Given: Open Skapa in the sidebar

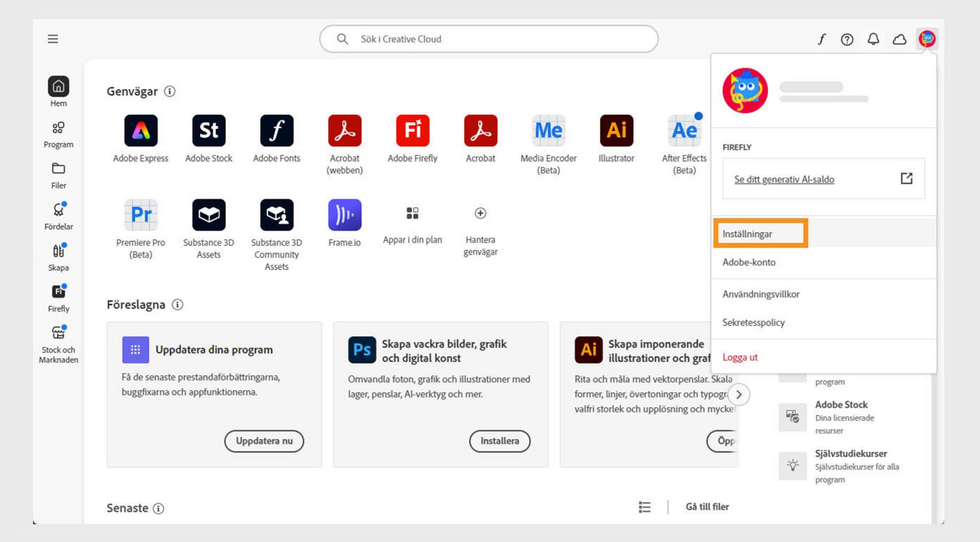Looking at the screenshot, I should coord(58,258).
